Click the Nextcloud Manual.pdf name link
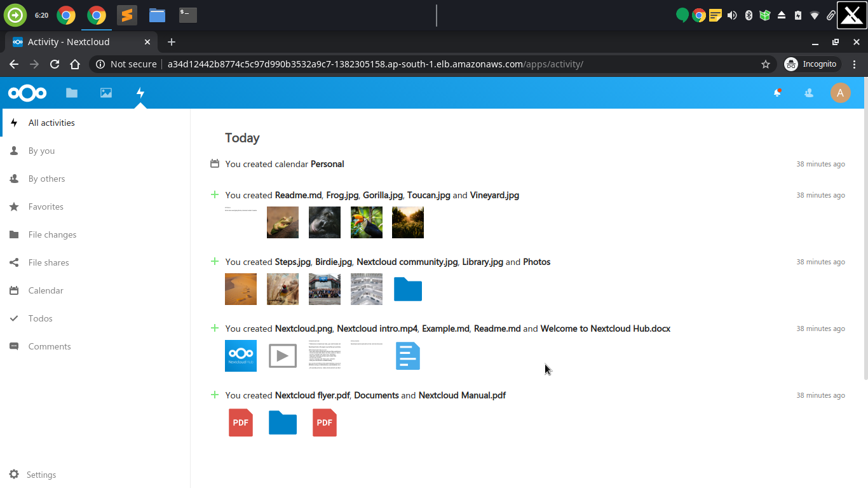Screen dimensions: 868x488 point(462,395)
